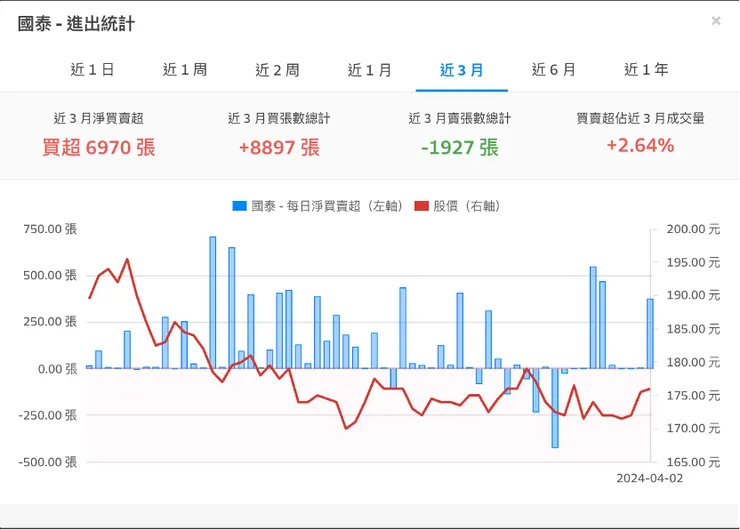
Task: Click the 近 3 月買張數總計 label
Action: [279, 118]
